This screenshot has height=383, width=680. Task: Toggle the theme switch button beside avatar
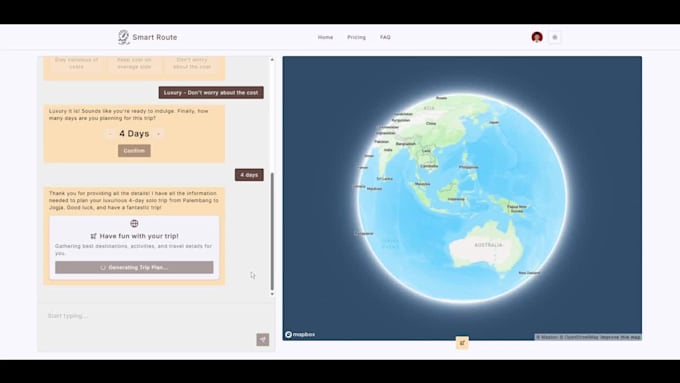click(x=555, y=37)
